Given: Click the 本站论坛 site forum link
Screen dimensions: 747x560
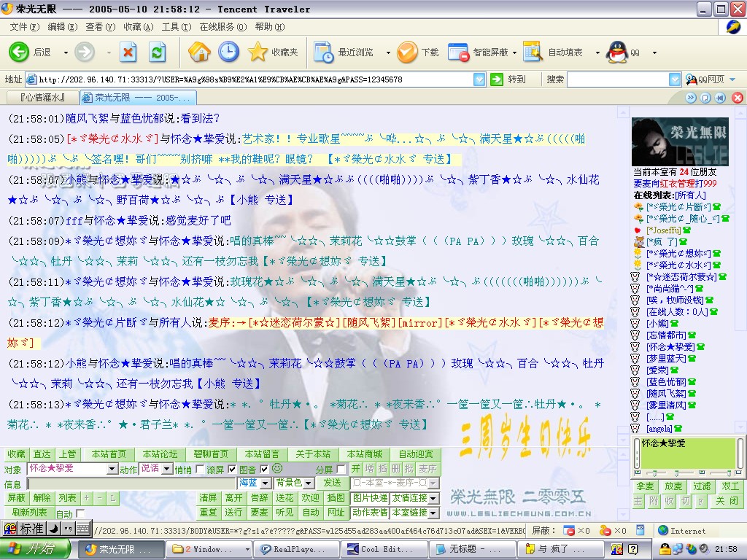Looking at the screenshot, I should 160,454.
